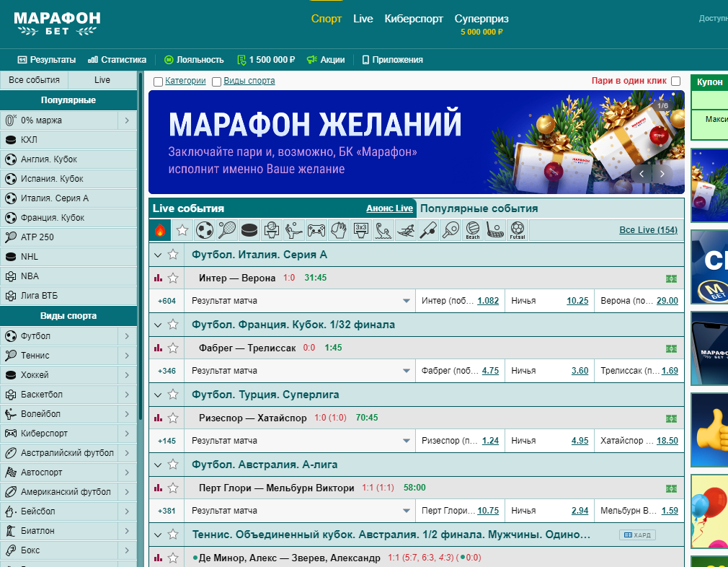Open Лояльность in the toolbar
The height and width of the screenshot is (567, 728).
(194, 59)
